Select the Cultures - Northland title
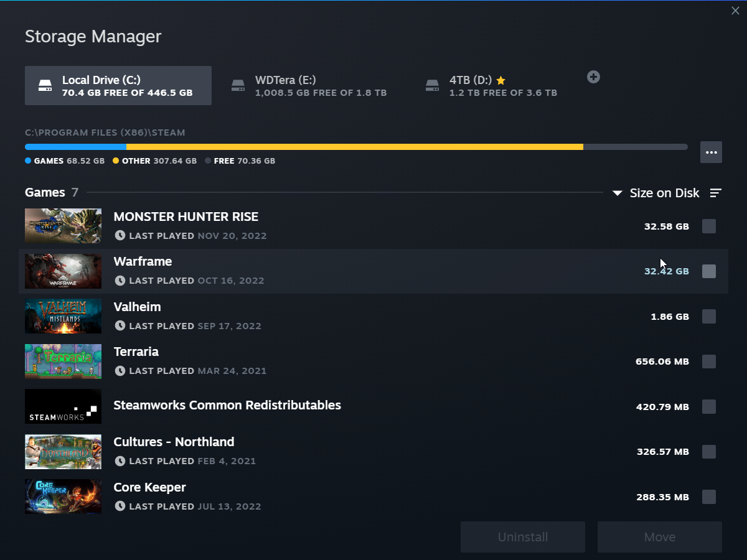The image size is (747, 560). click(x=174, y=442)
